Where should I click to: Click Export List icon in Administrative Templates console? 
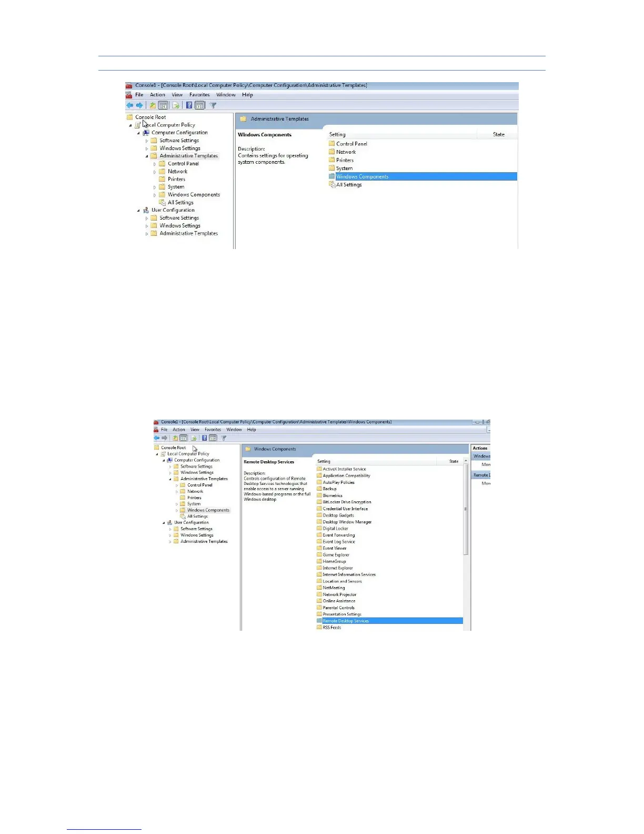(176, 105)
